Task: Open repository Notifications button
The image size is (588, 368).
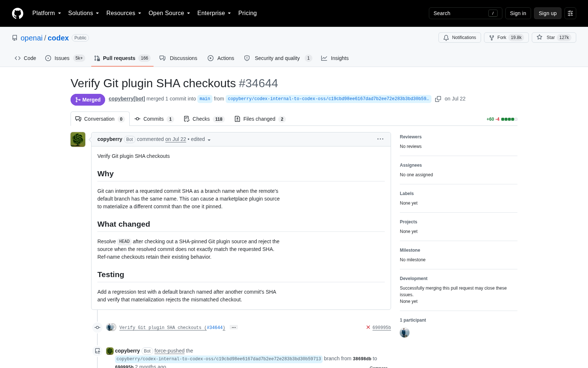Action: [x=459, y=38]
